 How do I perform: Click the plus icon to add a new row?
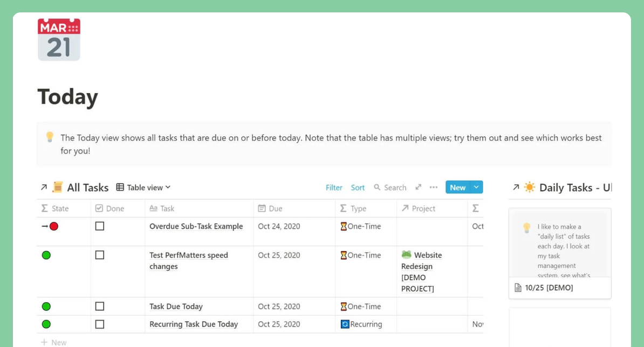[44, 342]
